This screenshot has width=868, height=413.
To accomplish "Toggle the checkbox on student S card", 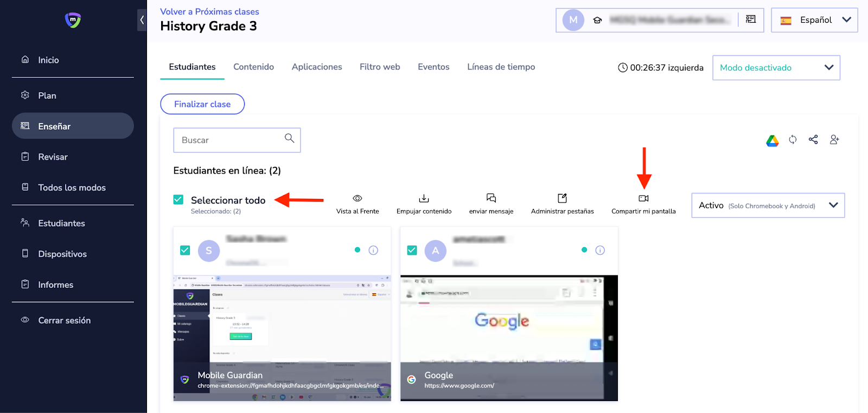I will [185, 250].
